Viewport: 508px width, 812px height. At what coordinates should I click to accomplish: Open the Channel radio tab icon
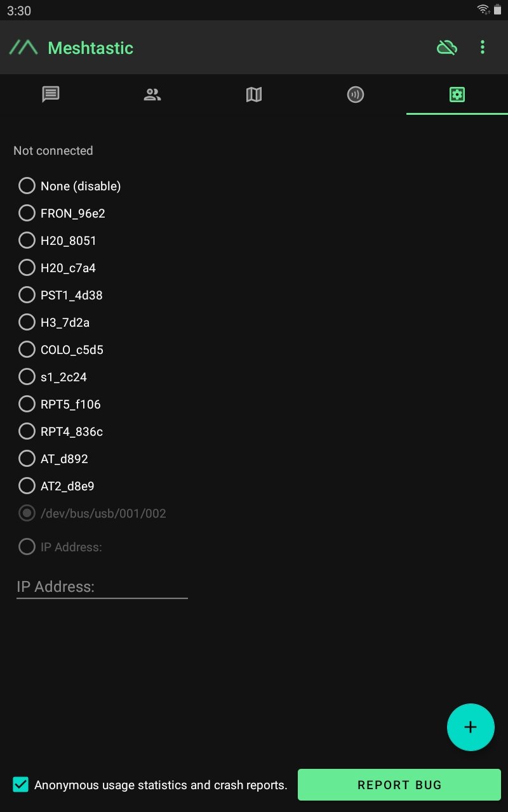click(x=356, y=95)
